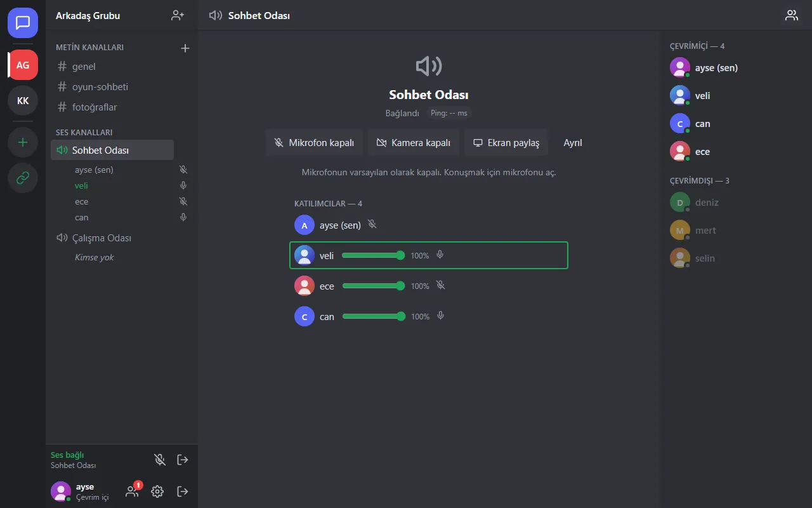This screenshot has width=812, height=508.
Task: Open the fotoğraflar channel
Action: [x=112, y=107]
